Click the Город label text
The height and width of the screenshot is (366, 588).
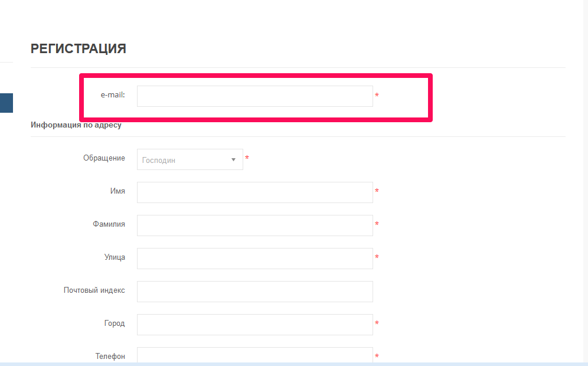pos(115,323)
